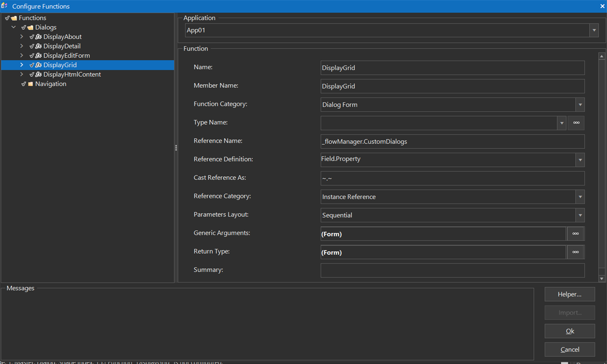Expand the DisplayEditForm tree node

22,56
